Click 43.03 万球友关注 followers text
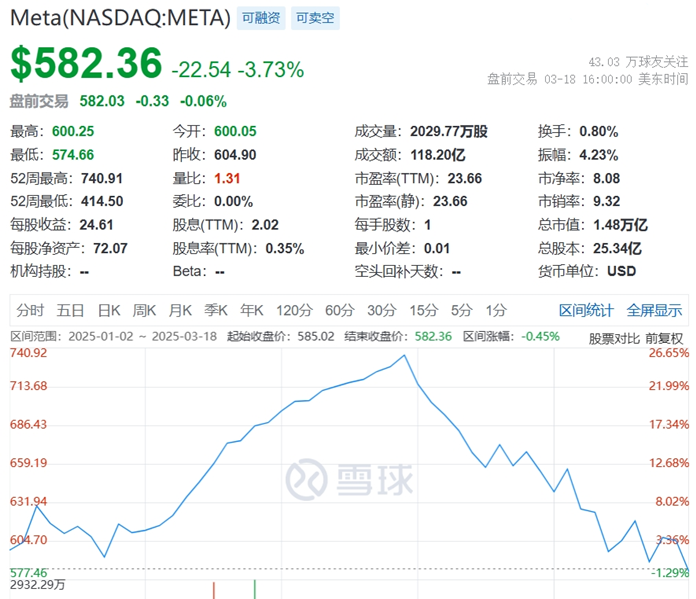This screenshot has height=599, width=696. pyautogui.click(x=638, y=62)
